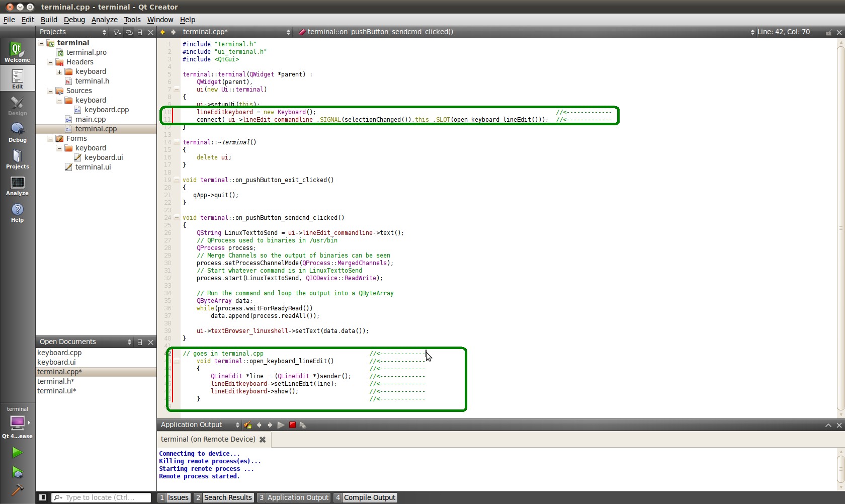This screenshot has height=504, width=845.
Task: Open the terminal.cpp document dropdown
Action: point(236,32)
